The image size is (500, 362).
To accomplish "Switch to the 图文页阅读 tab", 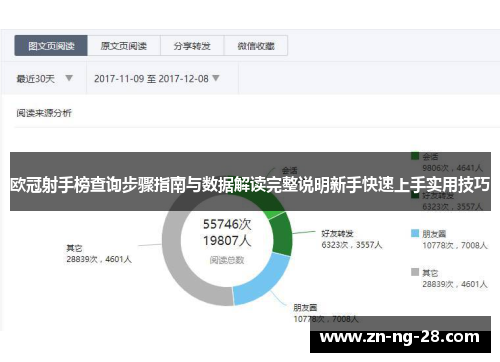I will tap(51, 46).
